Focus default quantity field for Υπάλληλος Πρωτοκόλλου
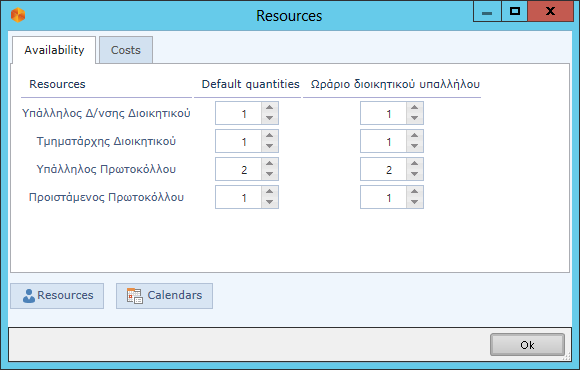Viewport: 580px width, 370px height. point(239,169)
